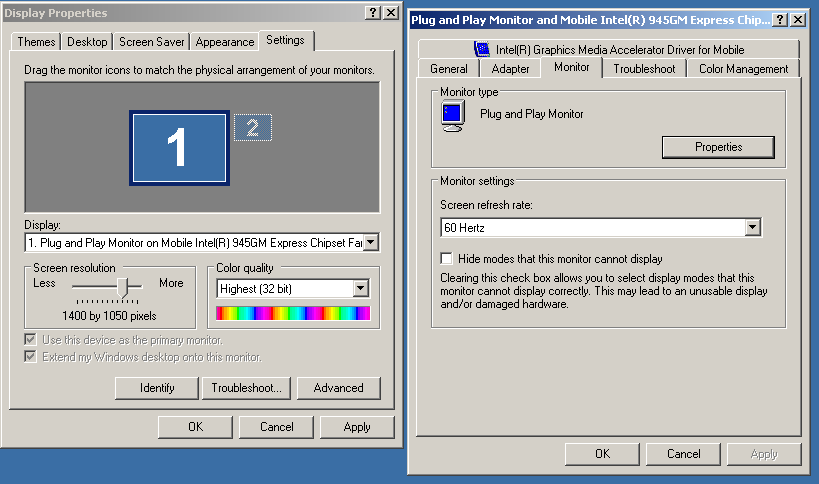Click Cancel in Display Properties
The width and height of the screenshot is (819, 484).
tap(276, 427)
